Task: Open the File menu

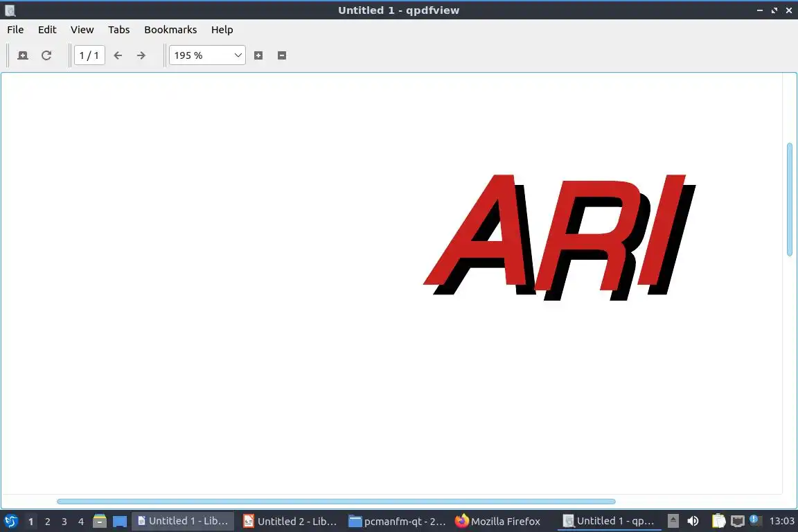Action: (15, 30)
